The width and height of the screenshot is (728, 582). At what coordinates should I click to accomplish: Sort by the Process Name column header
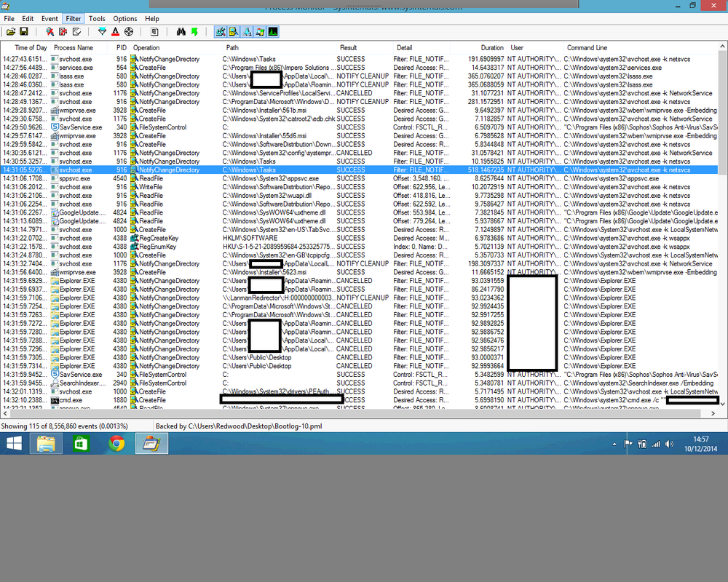[79, 48]
